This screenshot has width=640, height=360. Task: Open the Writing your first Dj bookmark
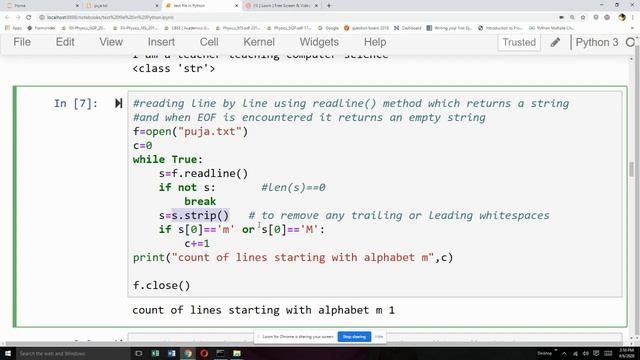pyautogui.click(x=449, y=28)
